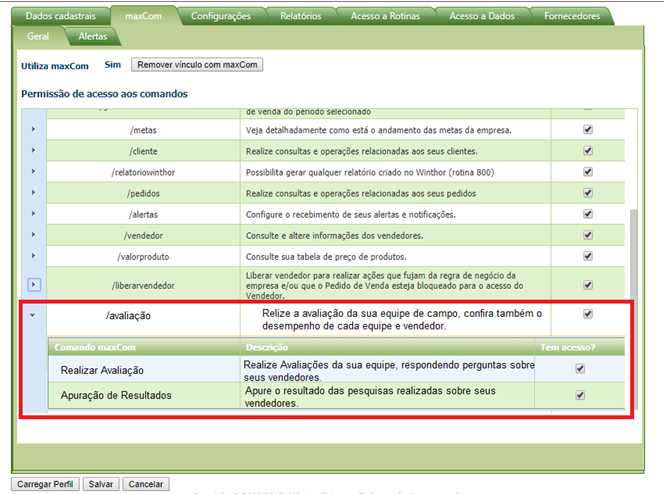
Task: Expand the /valorproduto command row
Action: [x=34, y=256]
